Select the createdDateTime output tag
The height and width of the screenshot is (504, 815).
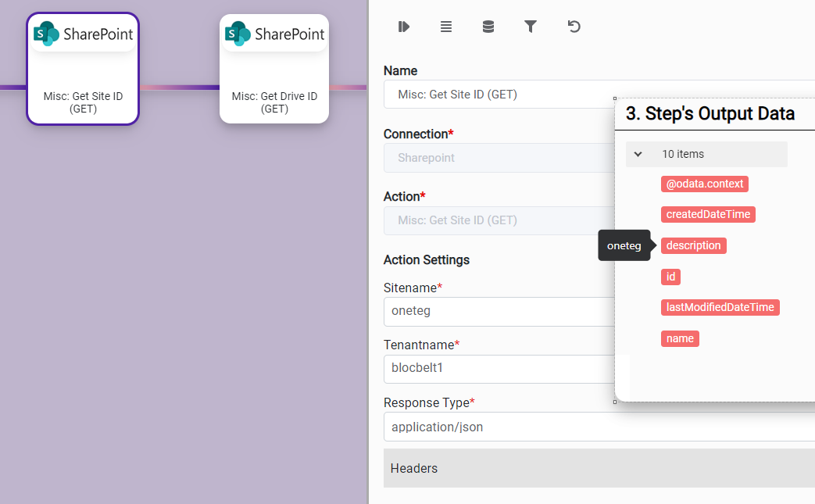[708, 215]
